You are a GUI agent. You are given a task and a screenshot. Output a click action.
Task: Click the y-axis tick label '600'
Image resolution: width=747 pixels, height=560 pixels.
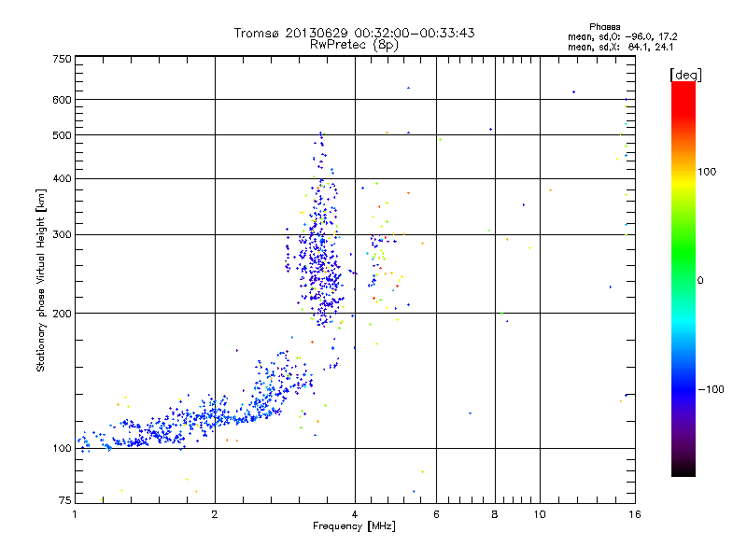tap(62, 100)
